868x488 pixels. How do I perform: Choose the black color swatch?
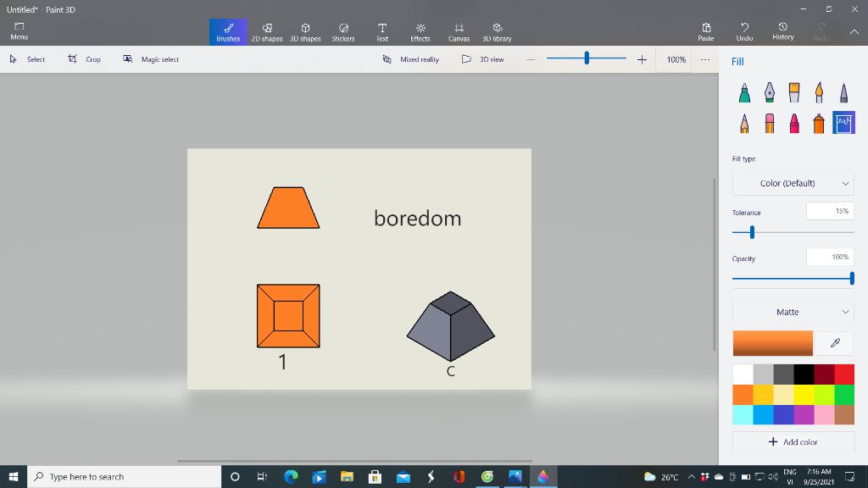804,374
